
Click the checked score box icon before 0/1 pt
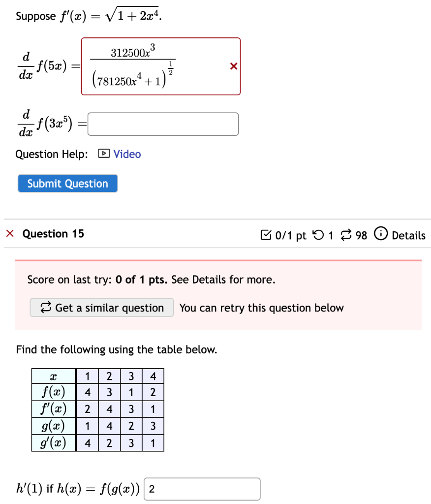(266, 235)
